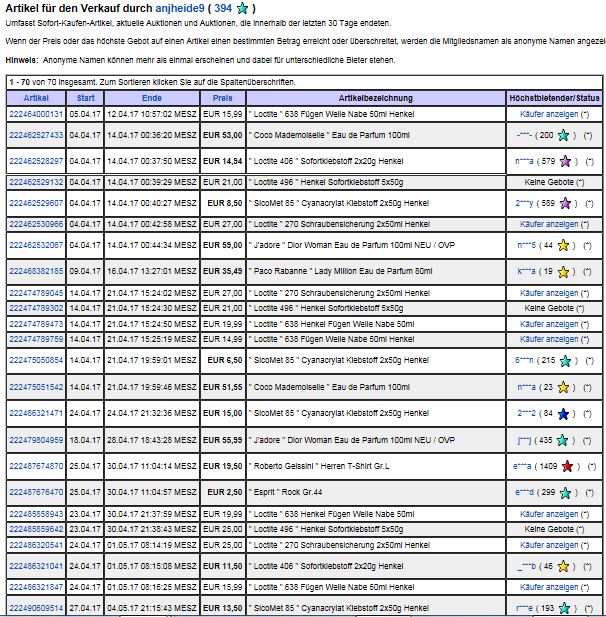Screen dimensions: 606x617
Task: Sort table by Artikel column
Action: (36, 98)
